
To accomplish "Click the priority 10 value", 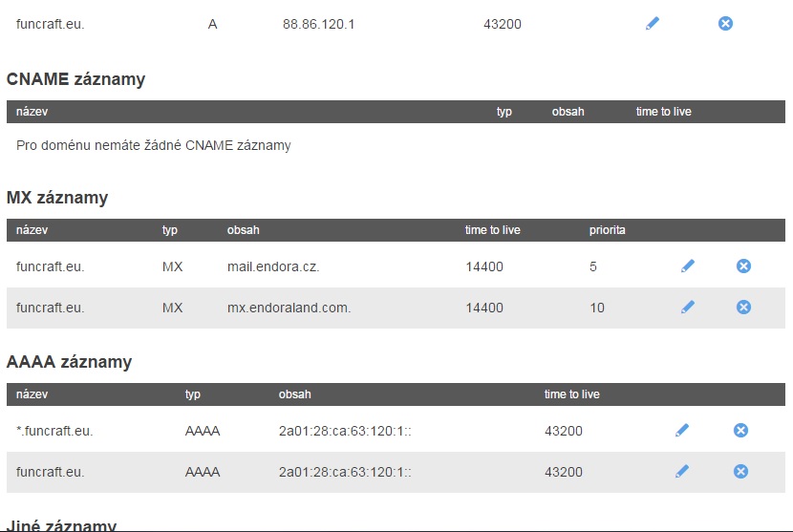I will [x=597, y=309].
